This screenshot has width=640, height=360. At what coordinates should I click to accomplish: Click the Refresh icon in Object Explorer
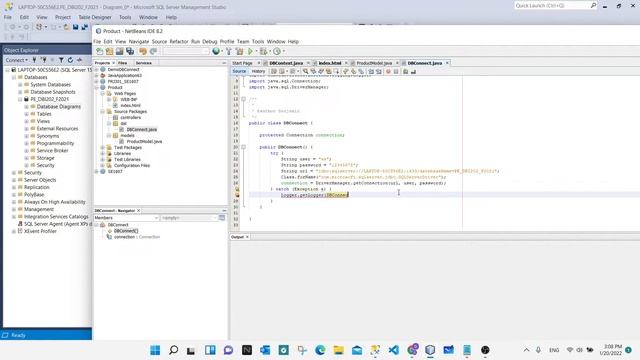(x=70, y=60)
